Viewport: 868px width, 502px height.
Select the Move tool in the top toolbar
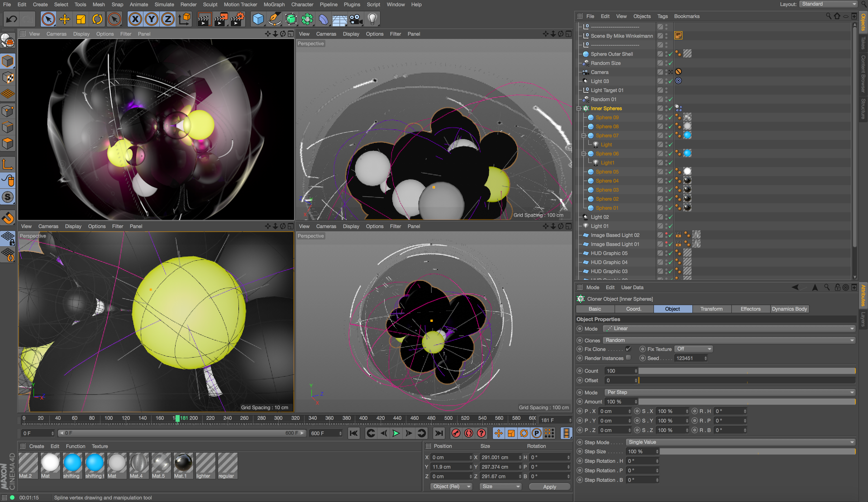click(65, 19)
